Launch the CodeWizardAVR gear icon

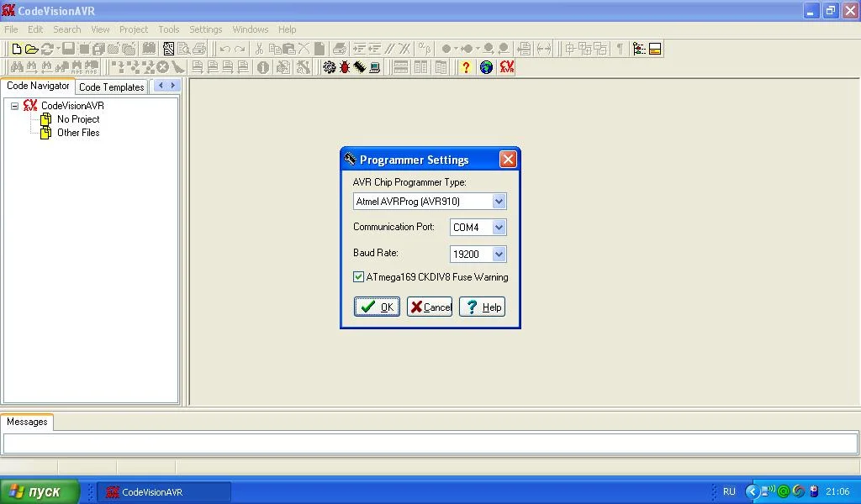click(329, 67)
